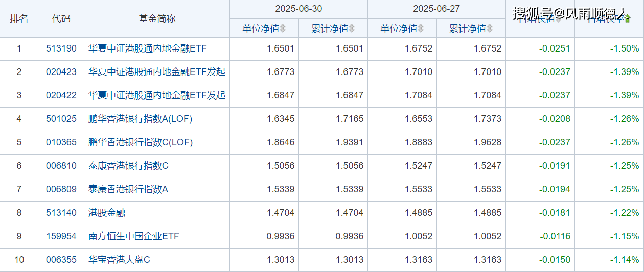Viewport: 644px width, 272px height.
Task: Select -0.0181 daily change value
Action: [x=555, y=213]
